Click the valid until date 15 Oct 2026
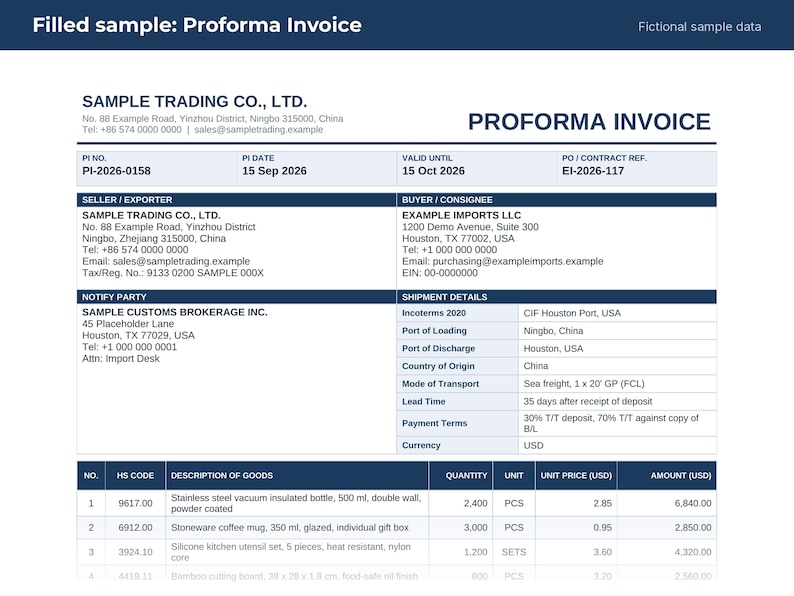794x596 pixels. [x=433, y=171]
